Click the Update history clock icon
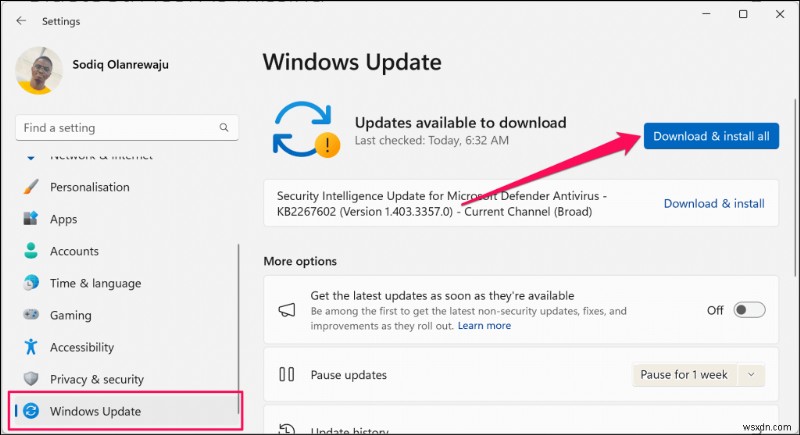Screen dimensions: 800x435 pyautogui.click(x=287, y=429)
